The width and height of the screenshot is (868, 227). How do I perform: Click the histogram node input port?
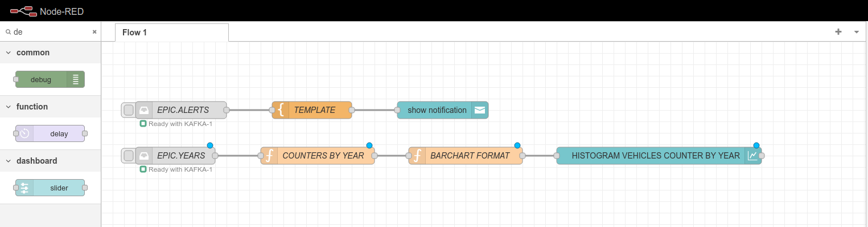(557, 155)
